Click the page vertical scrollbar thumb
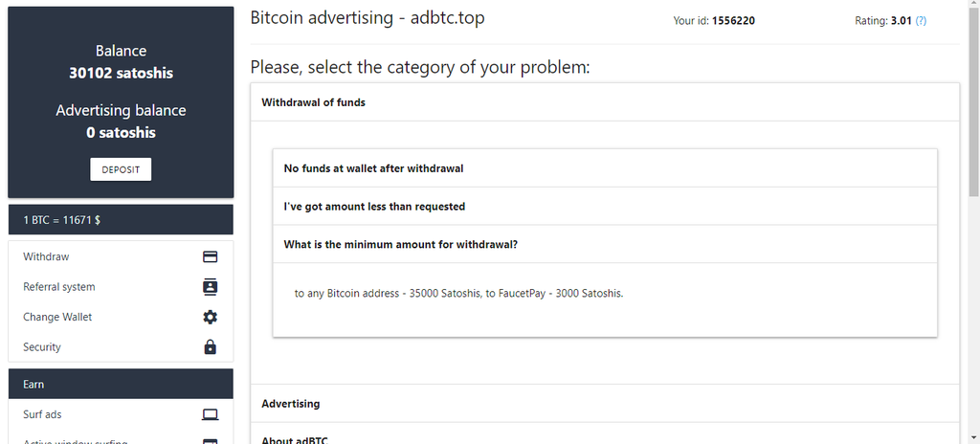 [973, 100]
